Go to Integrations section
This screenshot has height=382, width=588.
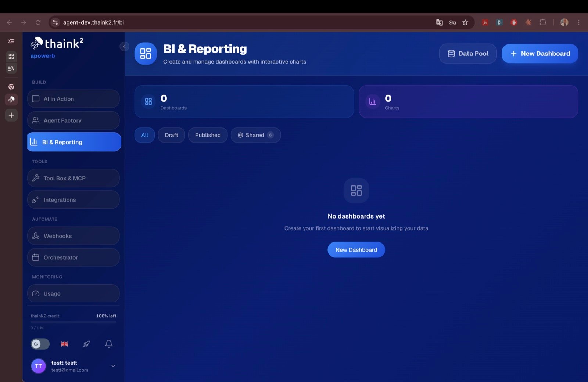(x=73, y=200)
